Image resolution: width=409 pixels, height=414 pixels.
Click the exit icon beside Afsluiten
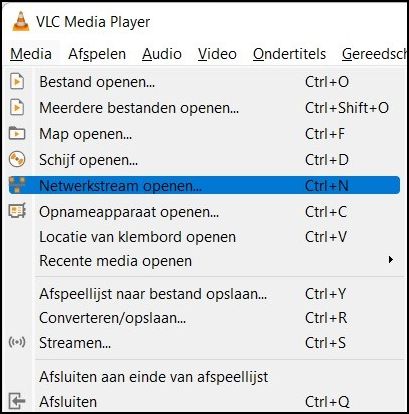coord(17,401)
